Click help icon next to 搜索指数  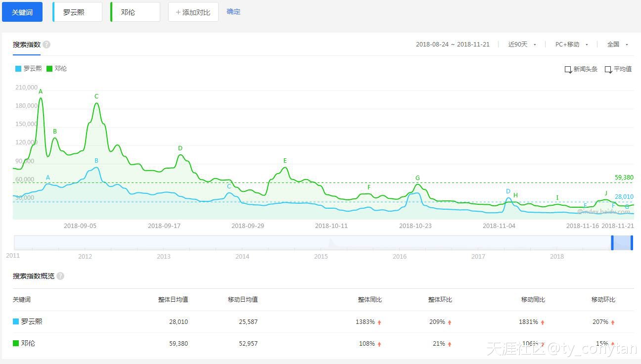tap(46, 45)
